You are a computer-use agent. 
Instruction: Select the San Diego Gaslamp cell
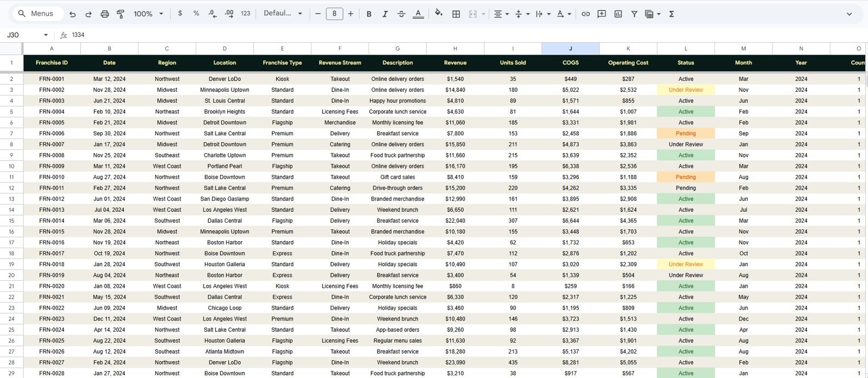[x=225, y=199]
